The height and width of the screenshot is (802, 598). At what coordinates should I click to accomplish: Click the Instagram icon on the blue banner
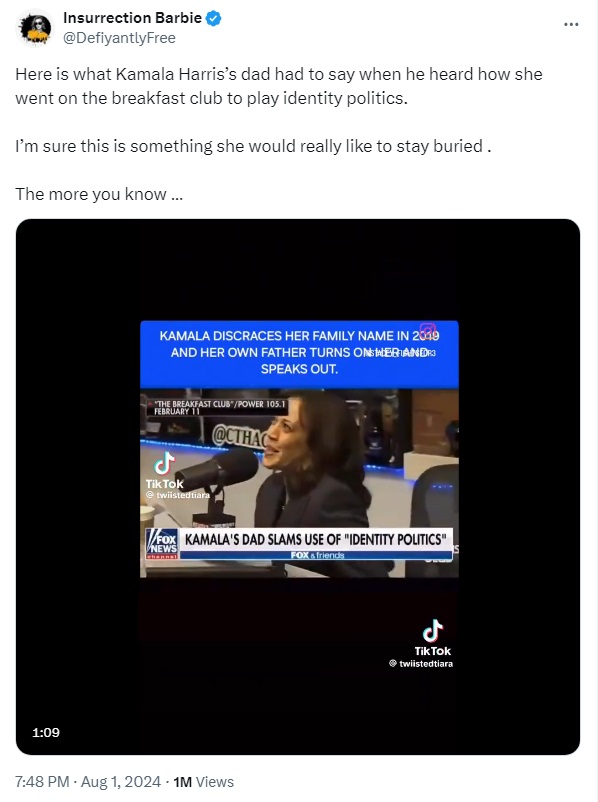pyautogui.click(x=428, y=331)
